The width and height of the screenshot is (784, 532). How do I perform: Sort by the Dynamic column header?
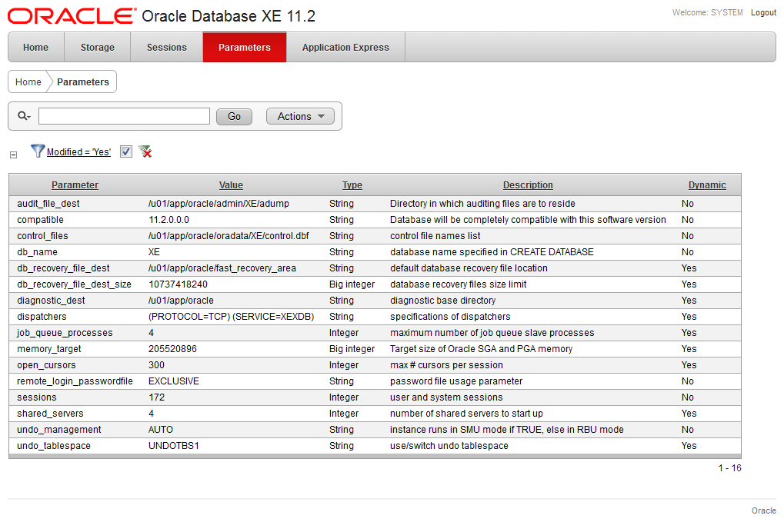707,185
